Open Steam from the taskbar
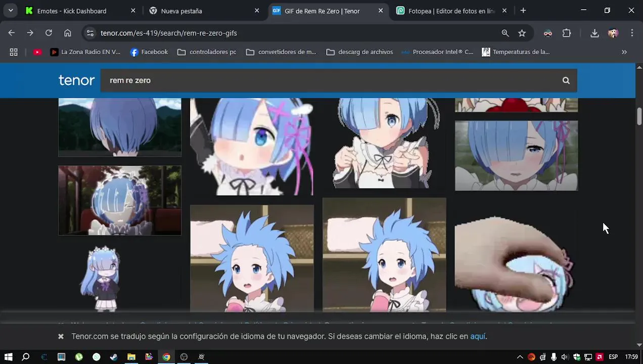Viewport: 643px width, 364px height. coord(114,357)
